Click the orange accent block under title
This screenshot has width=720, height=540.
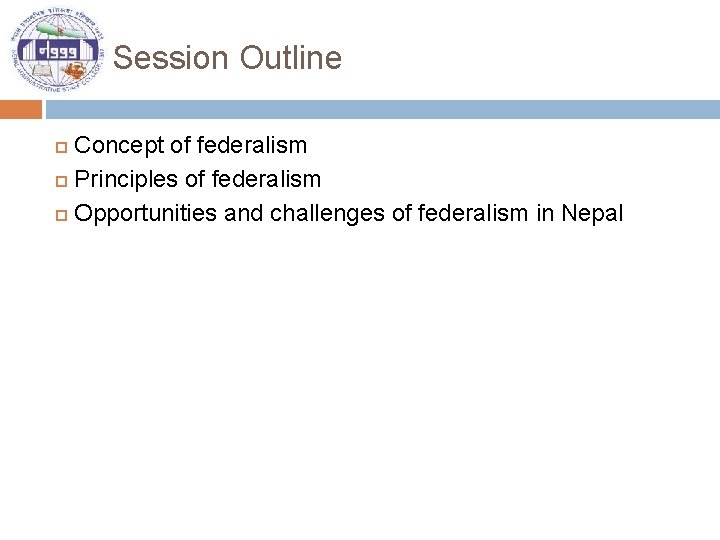[x=21, y=109]
